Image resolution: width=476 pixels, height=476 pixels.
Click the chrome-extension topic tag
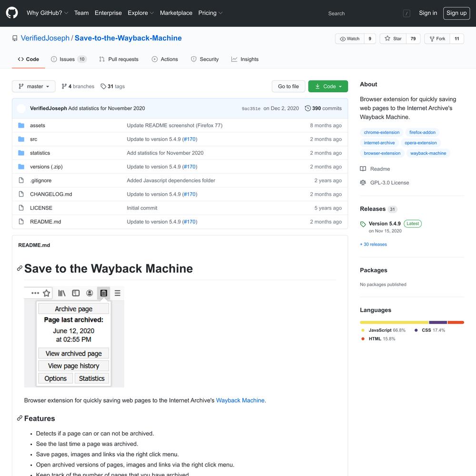coord(382,132)
